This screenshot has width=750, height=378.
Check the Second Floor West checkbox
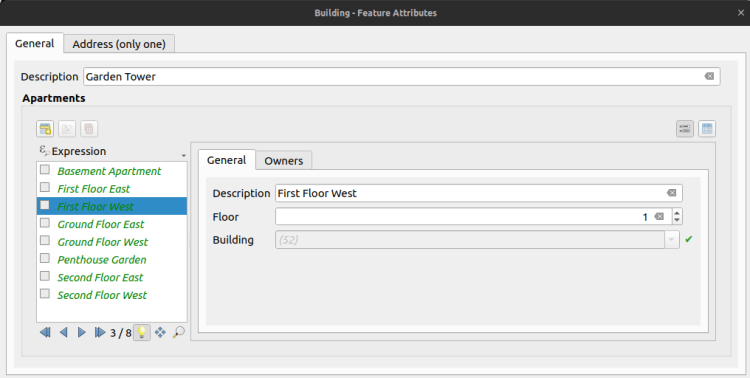[45, 293]
